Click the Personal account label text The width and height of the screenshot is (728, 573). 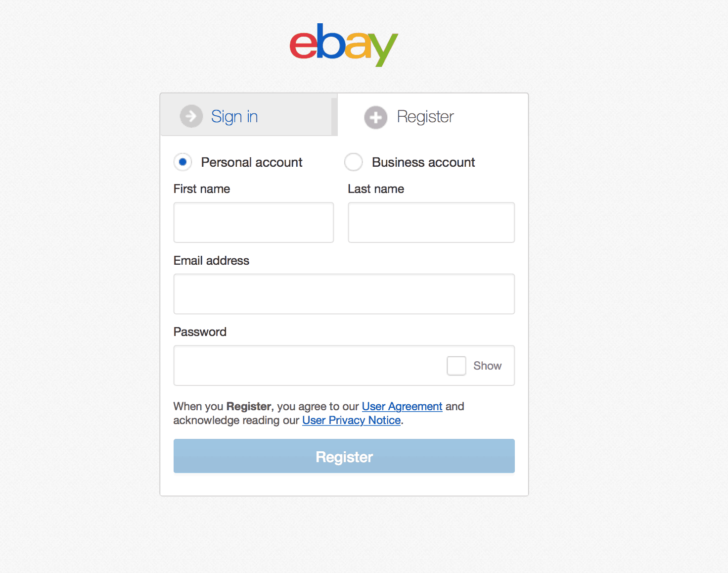[x=252, y=162]
